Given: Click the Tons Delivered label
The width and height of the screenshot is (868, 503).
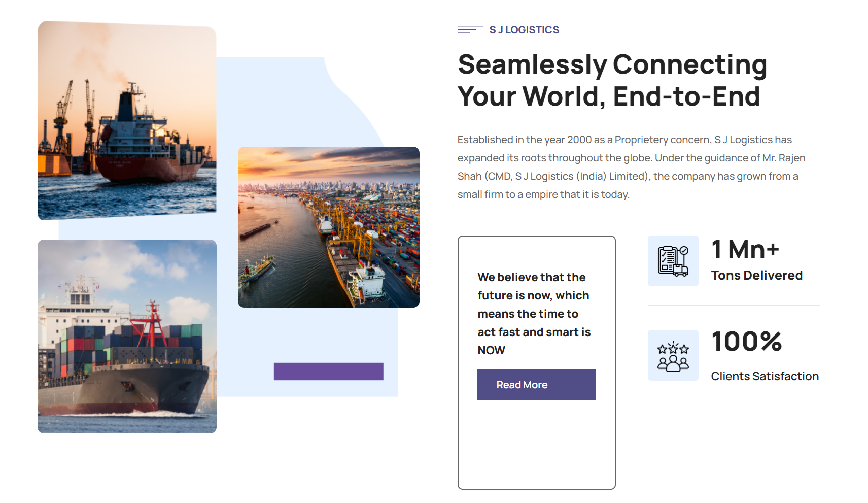Looking at the screenshot, I should (x=756, y=275).
